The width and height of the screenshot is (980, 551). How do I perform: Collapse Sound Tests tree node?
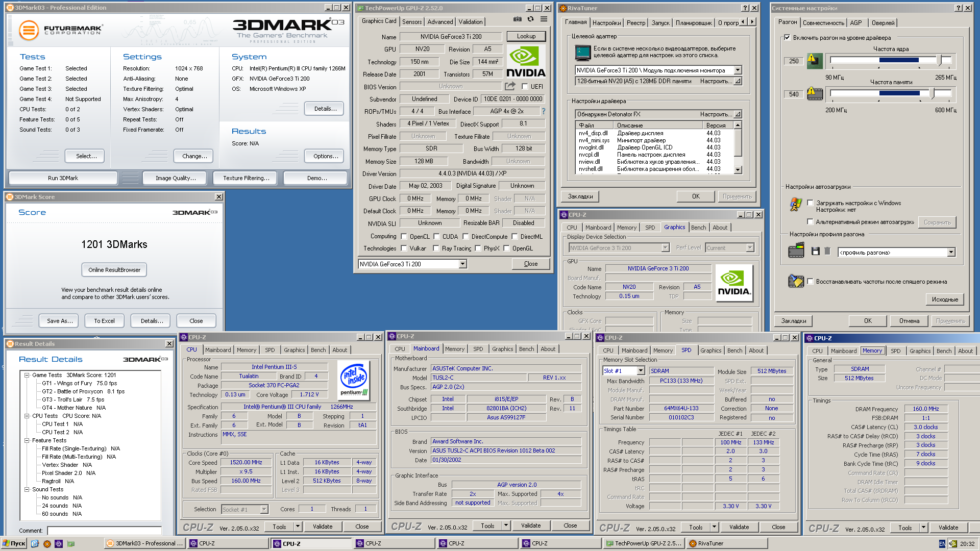tap(27, 489)
